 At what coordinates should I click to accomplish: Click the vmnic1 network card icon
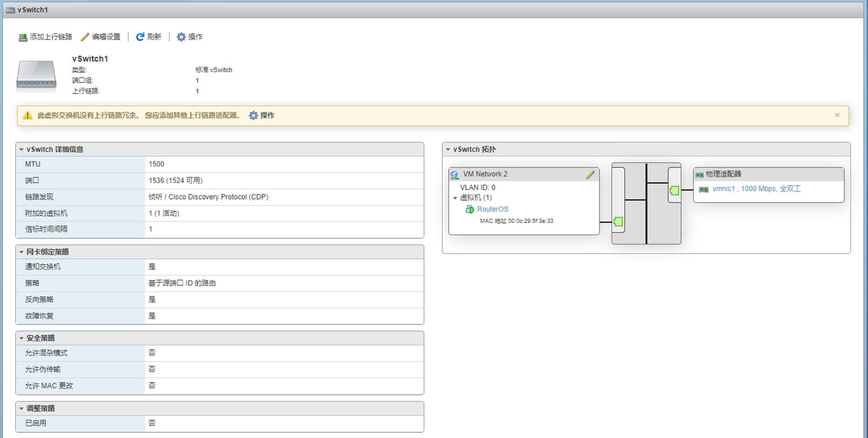(704, 190)
